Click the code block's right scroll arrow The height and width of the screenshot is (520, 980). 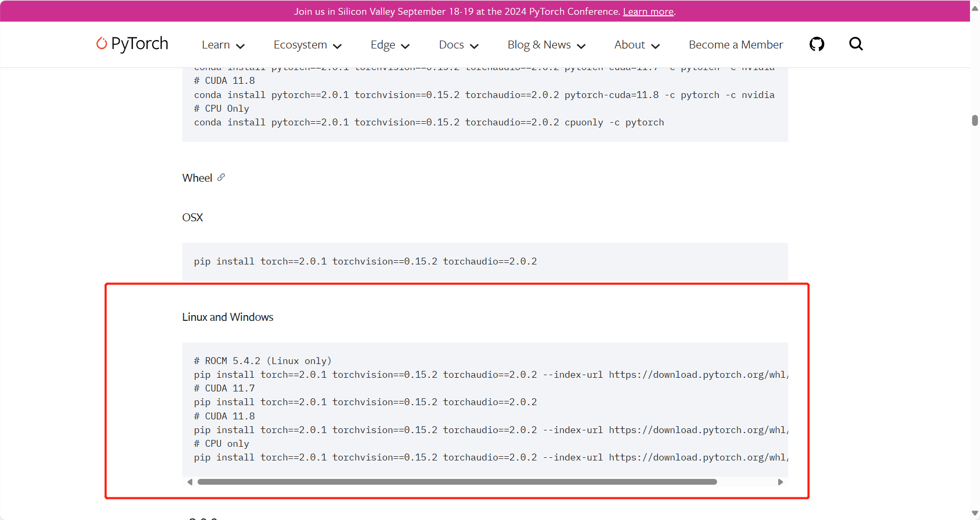(780, 482)
